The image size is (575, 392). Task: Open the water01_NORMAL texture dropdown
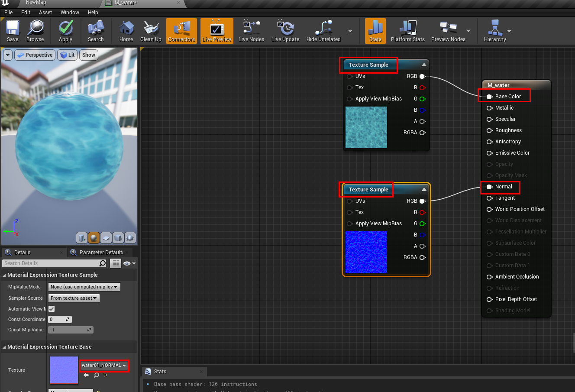[x=104, y=365]
